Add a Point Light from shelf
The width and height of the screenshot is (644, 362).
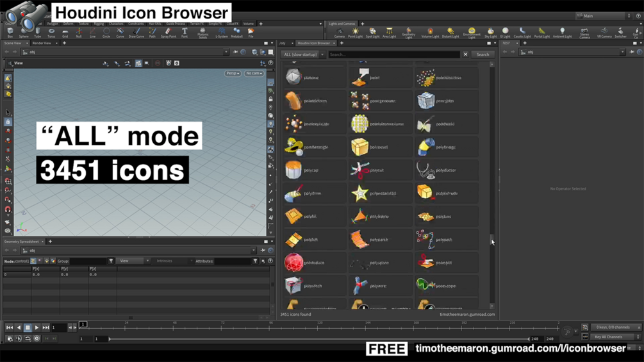355,33
